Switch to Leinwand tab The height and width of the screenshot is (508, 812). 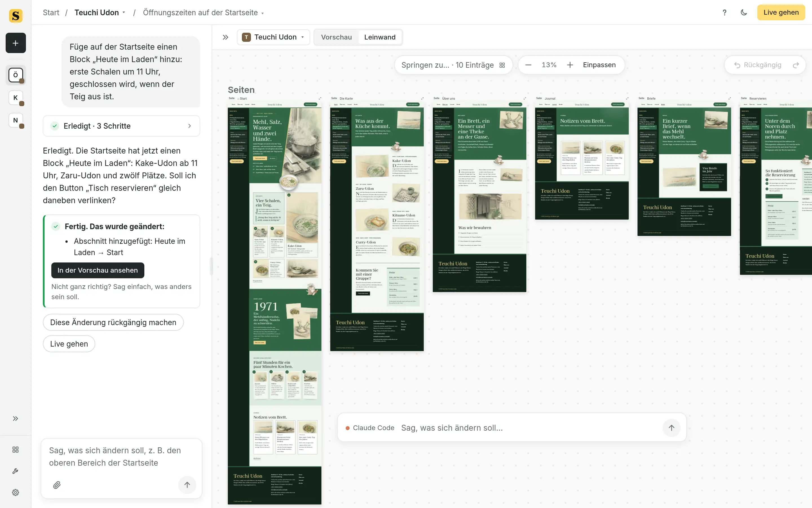point(380,37)
